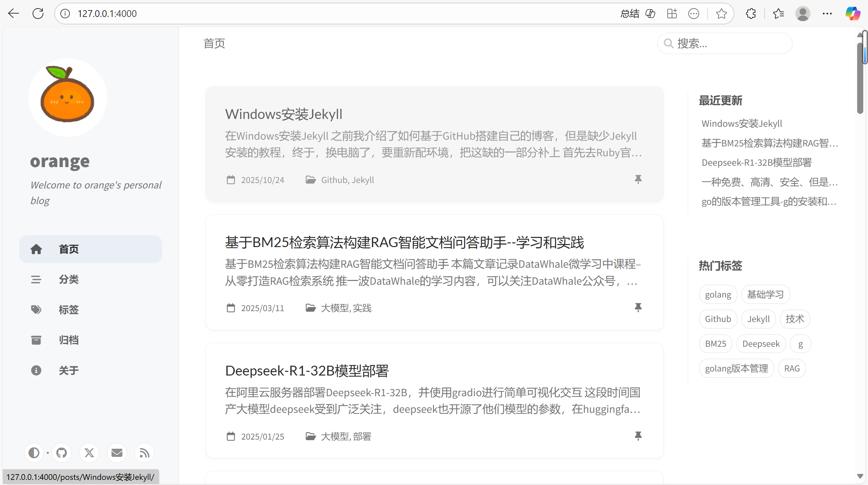Open browser Settings and more menu
868x485 pixels.
point(827,14)
